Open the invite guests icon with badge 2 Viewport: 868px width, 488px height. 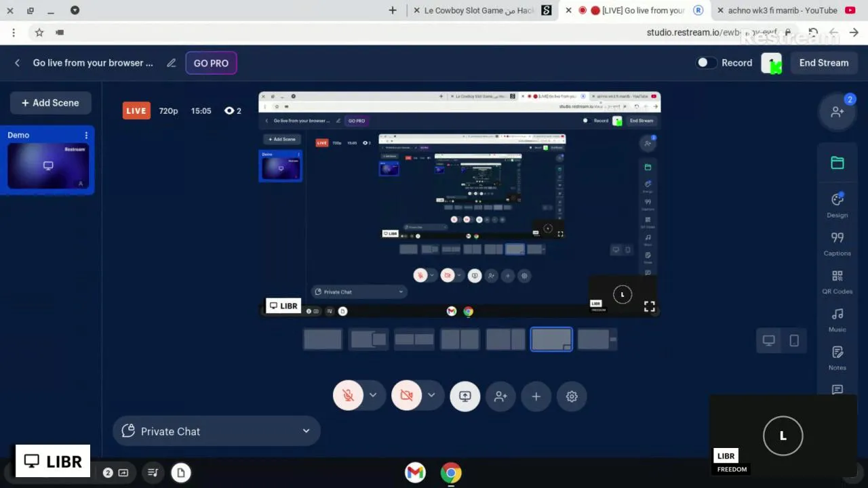point(837,112)
